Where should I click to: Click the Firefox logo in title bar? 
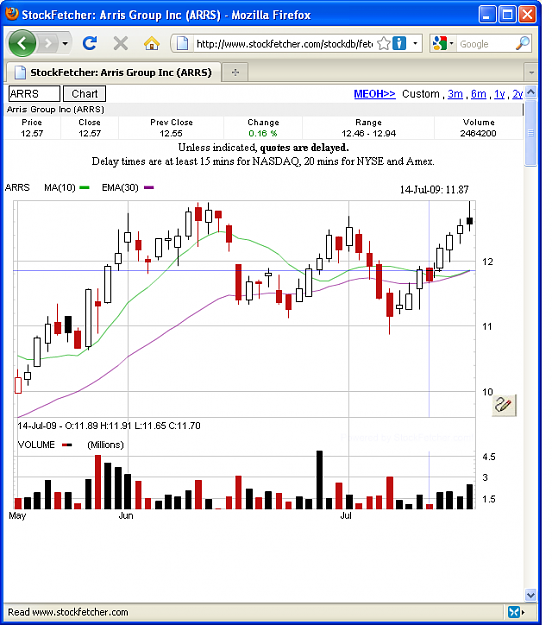click(12, 14)
